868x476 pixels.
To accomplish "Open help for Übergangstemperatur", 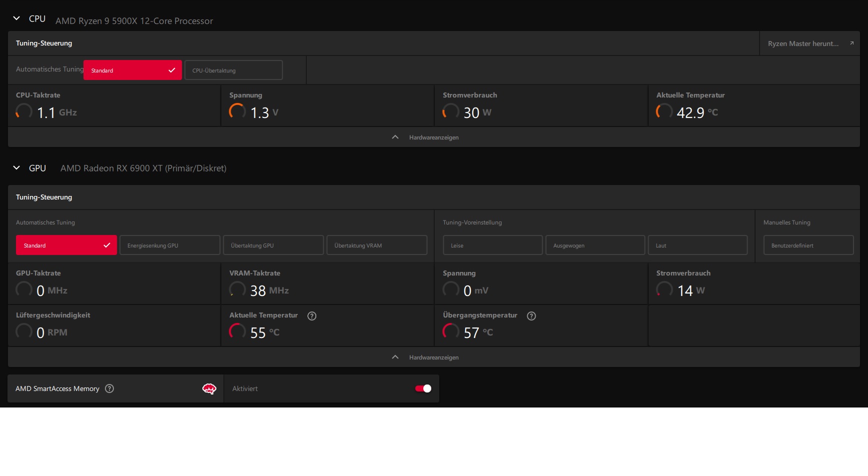I will [x=531, y=315].
